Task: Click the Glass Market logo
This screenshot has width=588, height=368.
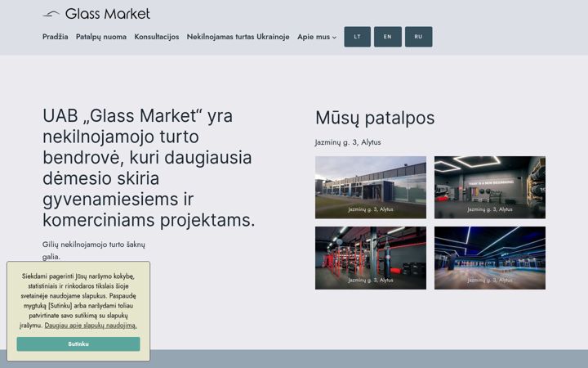Action: [x=96, y=14]
